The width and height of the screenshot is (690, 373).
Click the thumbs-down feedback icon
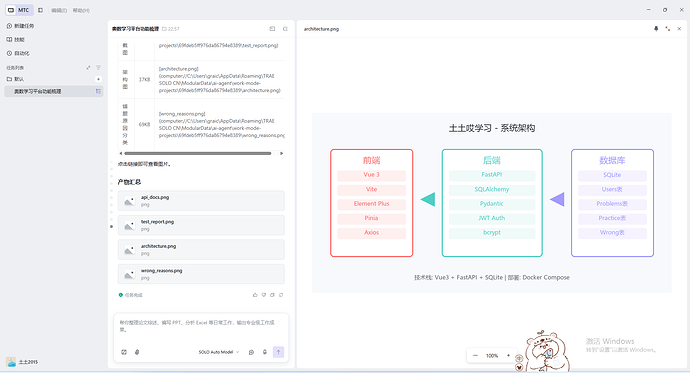click(264, 295)
